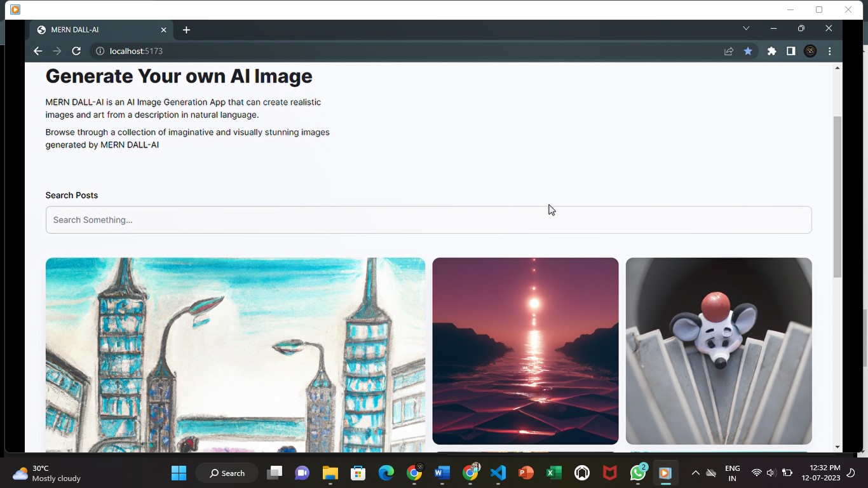The width and height of the screenshot is (868, 488).
Task: Launch Visual Studio Code from the taskbar
Action: coord(498,473)
